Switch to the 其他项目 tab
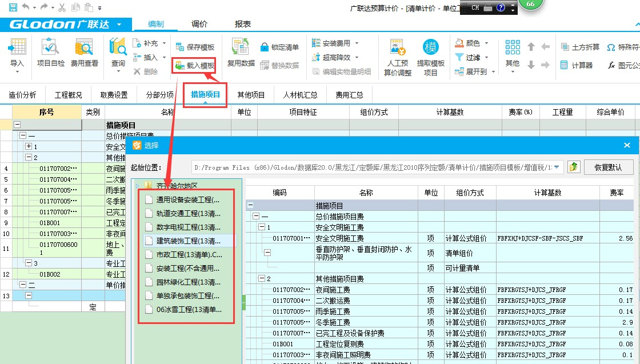 pos(251,95)
